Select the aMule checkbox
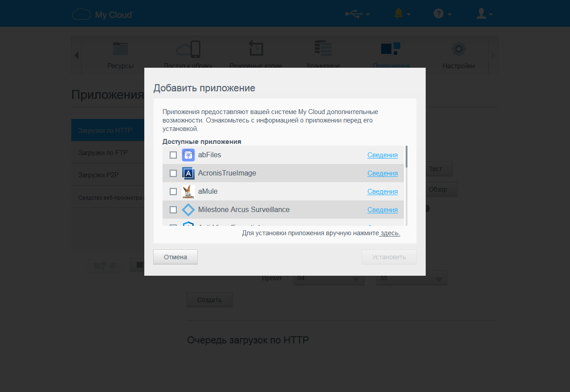The image size is (570, 392). 173,192
